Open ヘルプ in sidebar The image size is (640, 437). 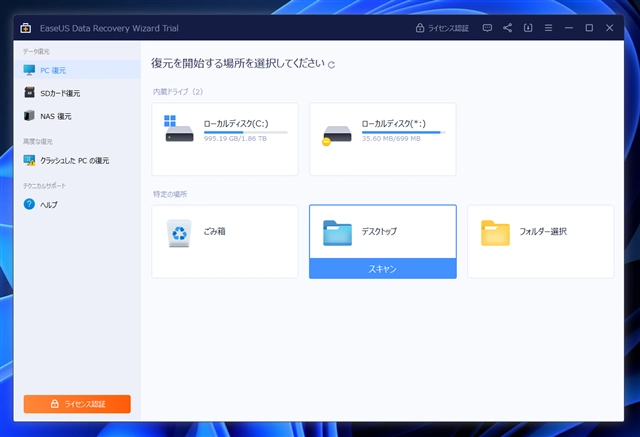(78, 204)
